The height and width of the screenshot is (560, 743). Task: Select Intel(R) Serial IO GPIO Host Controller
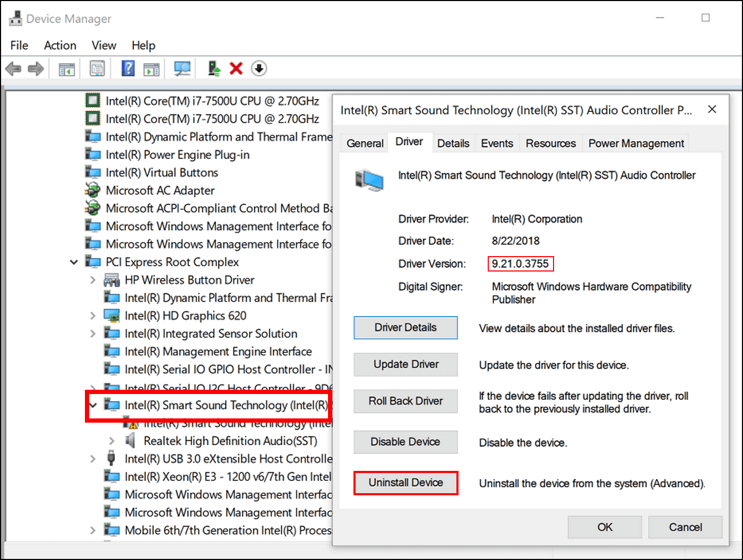tap(229, 369)
